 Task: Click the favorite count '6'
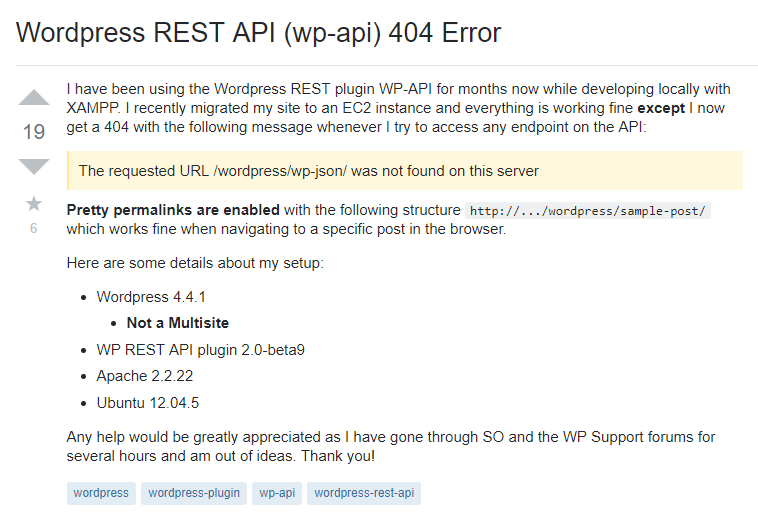33,228
